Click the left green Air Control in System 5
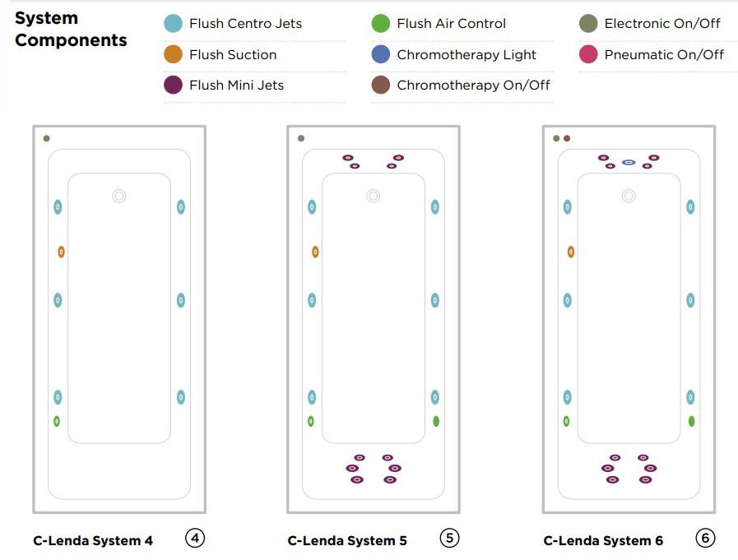The image size is (738, 560). [311, 421]
